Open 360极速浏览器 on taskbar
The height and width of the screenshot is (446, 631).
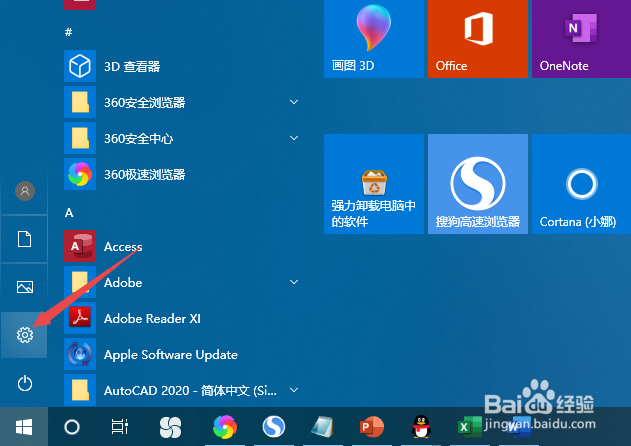pos(225,427)
